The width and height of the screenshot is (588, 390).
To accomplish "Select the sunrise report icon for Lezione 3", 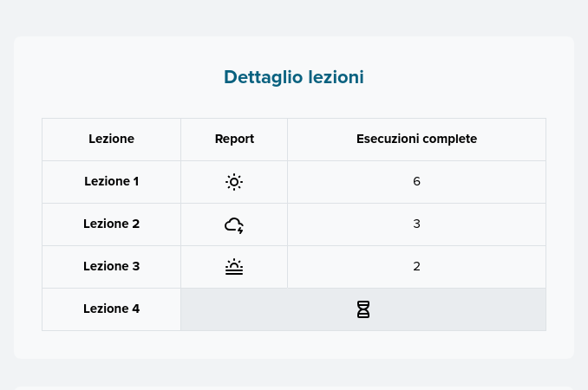I will 234,267.
